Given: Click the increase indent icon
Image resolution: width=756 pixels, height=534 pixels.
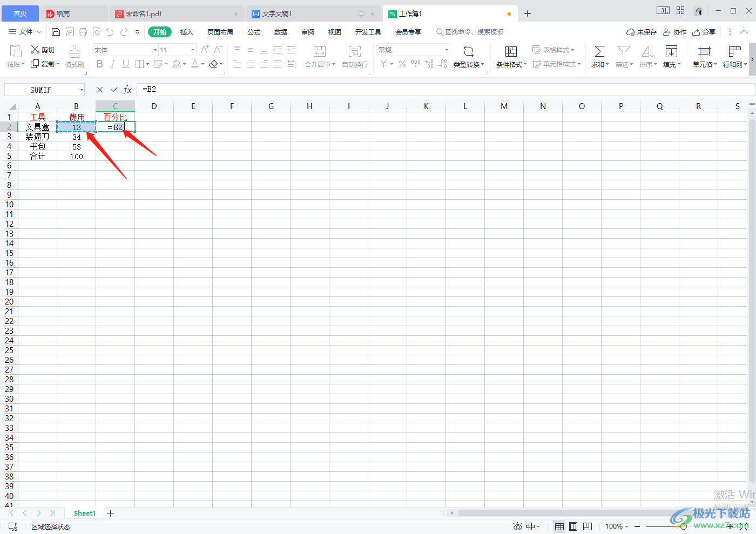Looking at the screenshot, I should pos(291,50).
